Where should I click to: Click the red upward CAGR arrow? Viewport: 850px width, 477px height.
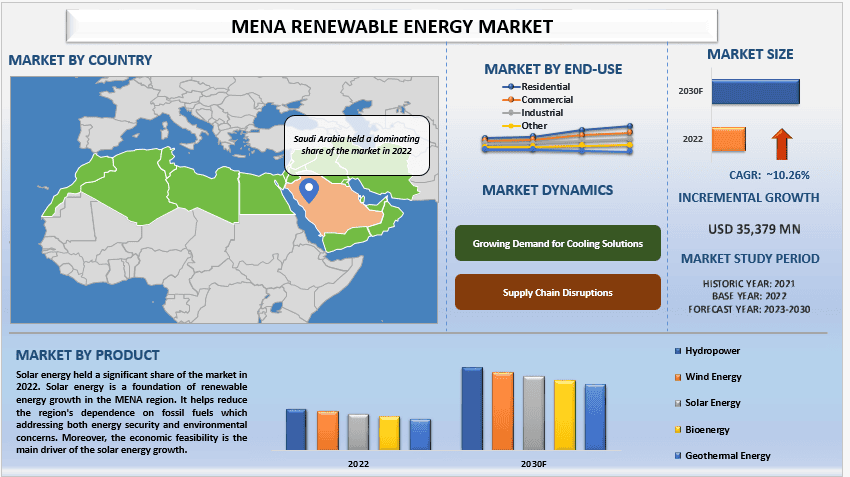pyautogui.click(x=782, y=140)
